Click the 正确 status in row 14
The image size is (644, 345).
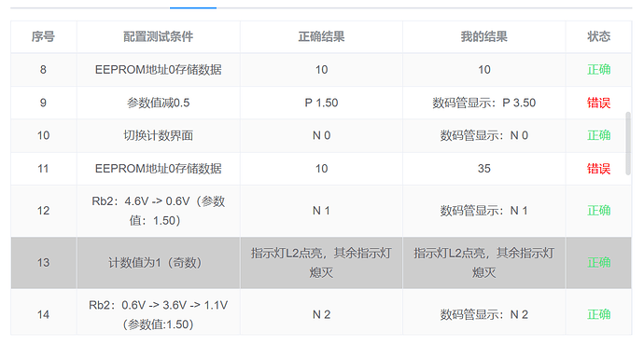pyautogui.click(x=598, y=314)
